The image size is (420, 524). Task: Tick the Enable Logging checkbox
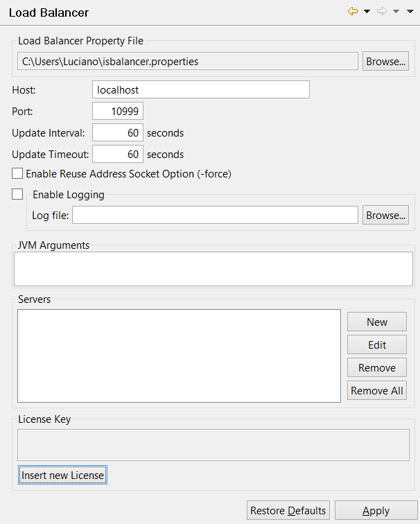(x=17, y=195)
